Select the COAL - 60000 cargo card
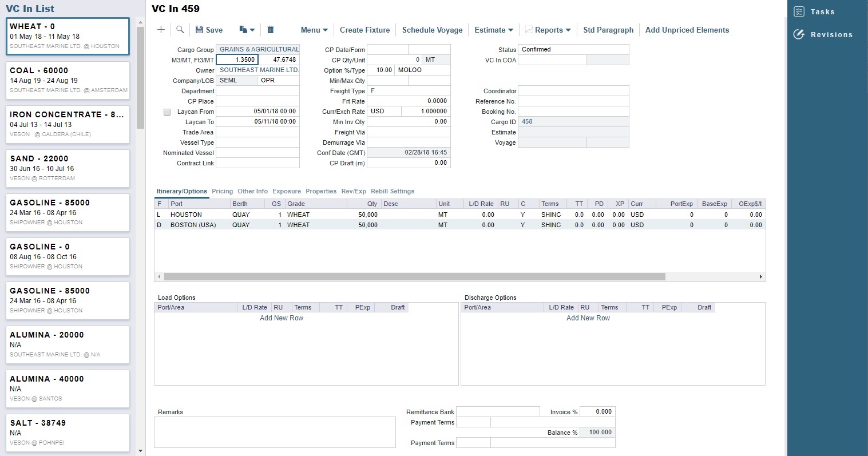 point(68,80)
